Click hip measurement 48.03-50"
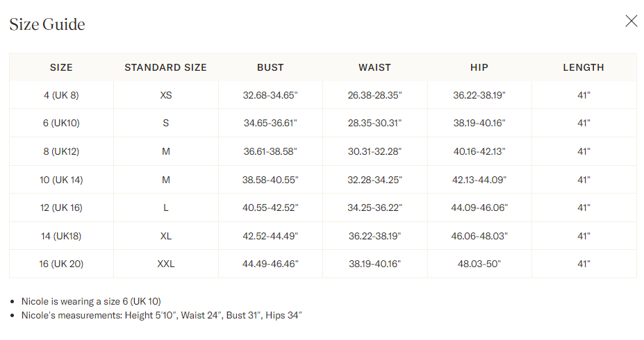This screenshot has height=340, width=644. tap(479, 264)
